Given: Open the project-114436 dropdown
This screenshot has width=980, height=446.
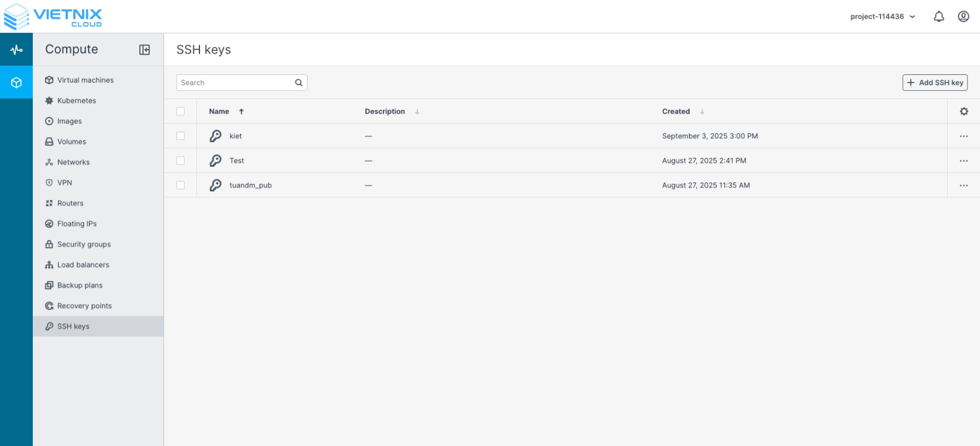Looking at the screenshot, I should click(x=882, y=17).
